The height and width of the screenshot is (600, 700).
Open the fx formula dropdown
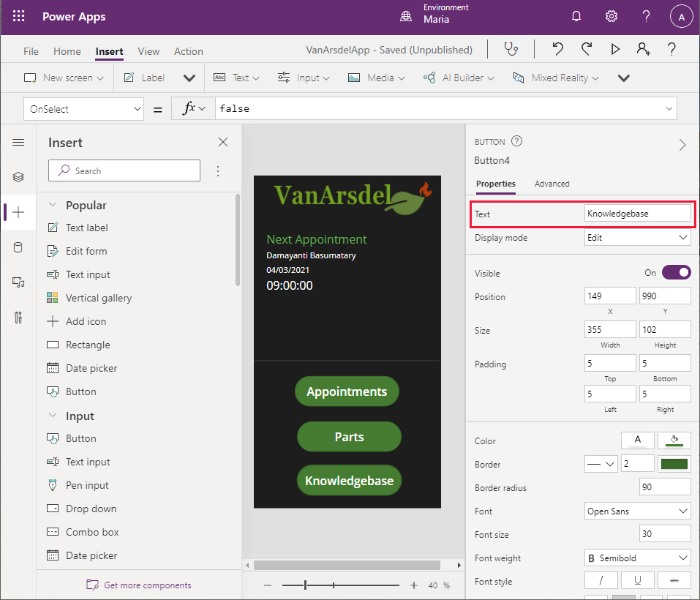click(193, 108)
